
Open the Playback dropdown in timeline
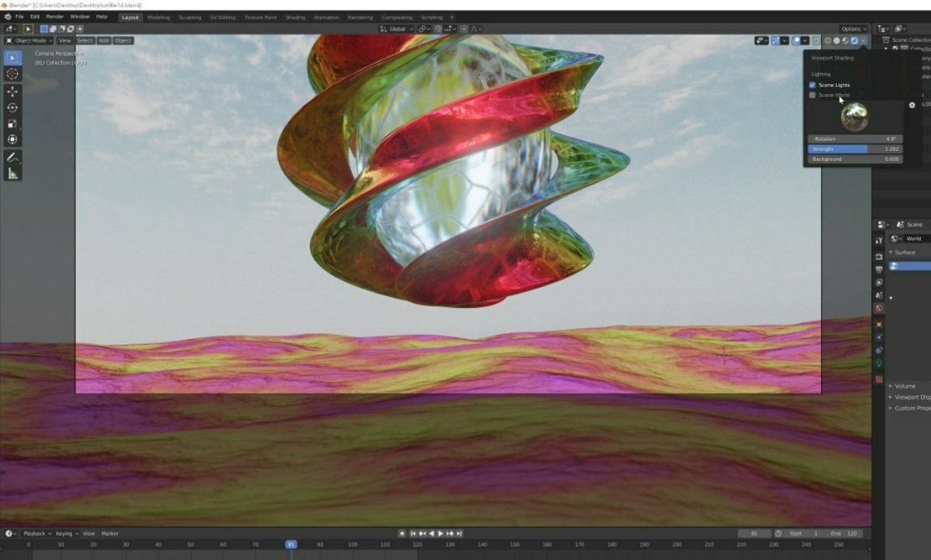[37, 534]
